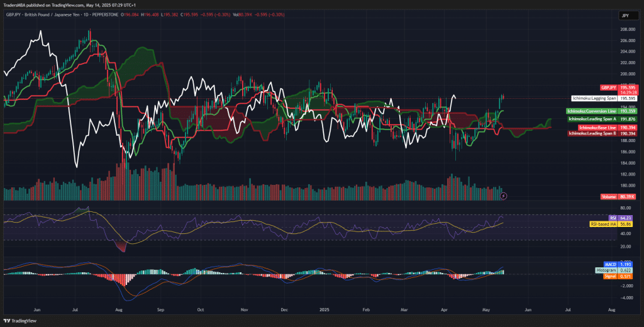The height and width of the screenshot is (327, 644).
Task: Select the orange Signal label
Action: point(609,275)
